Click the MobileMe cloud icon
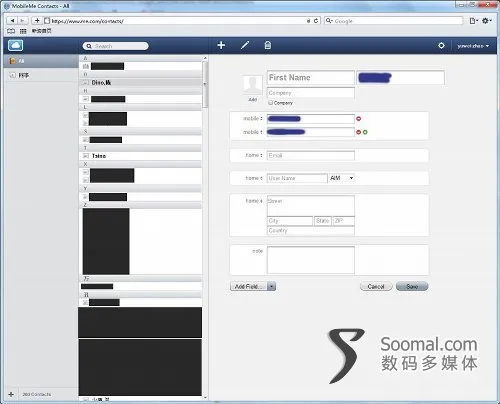The image size is (500, 404). [x=16, y=45]
